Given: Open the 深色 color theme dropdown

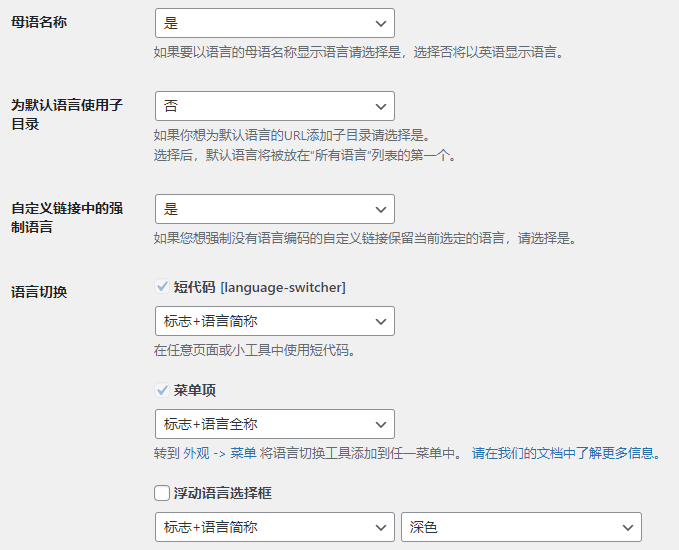Looking at the screenshot, I should point(520,527).
